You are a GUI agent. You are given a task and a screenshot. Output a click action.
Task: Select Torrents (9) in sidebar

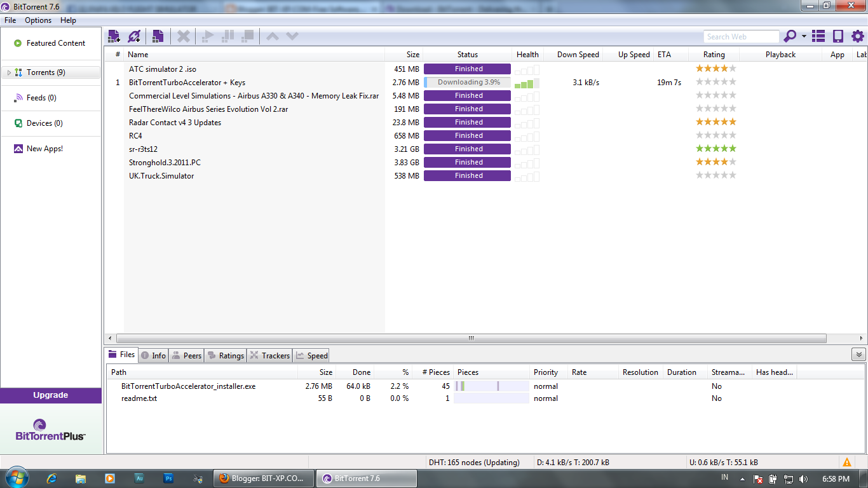[x=51, y=72]
